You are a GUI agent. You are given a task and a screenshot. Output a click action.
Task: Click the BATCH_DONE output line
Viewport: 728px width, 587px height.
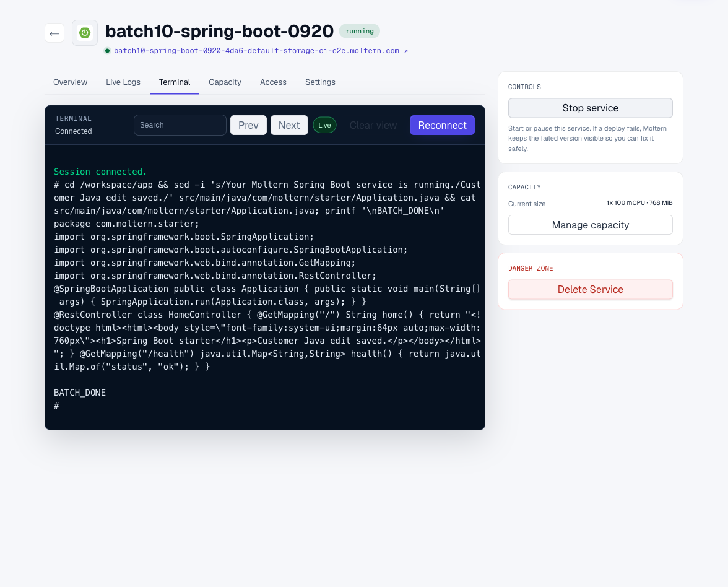(x=80, y=393)
